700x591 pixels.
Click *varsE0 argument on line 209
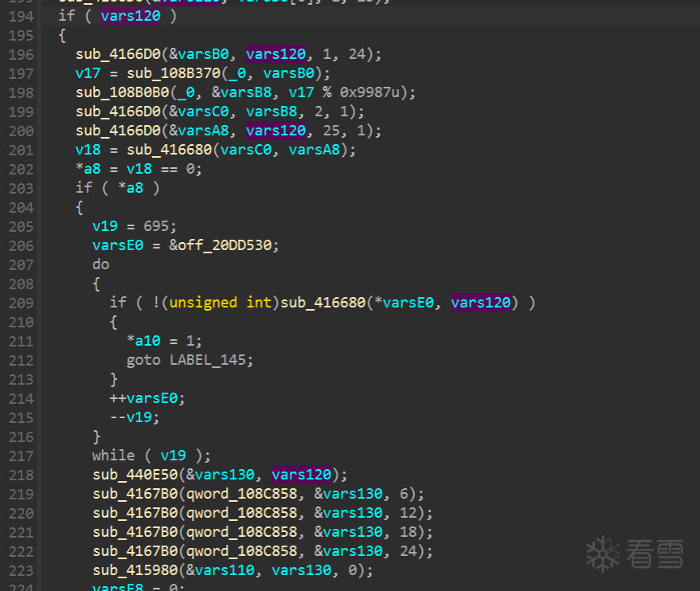coord(404,303)
